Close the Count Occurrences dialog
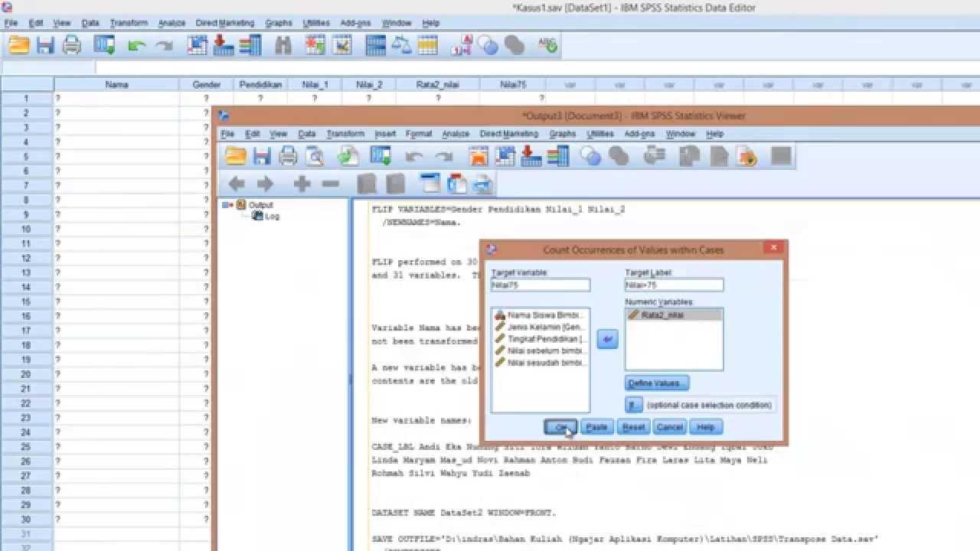Screen dimensions: 980x551 pos(773,249)
